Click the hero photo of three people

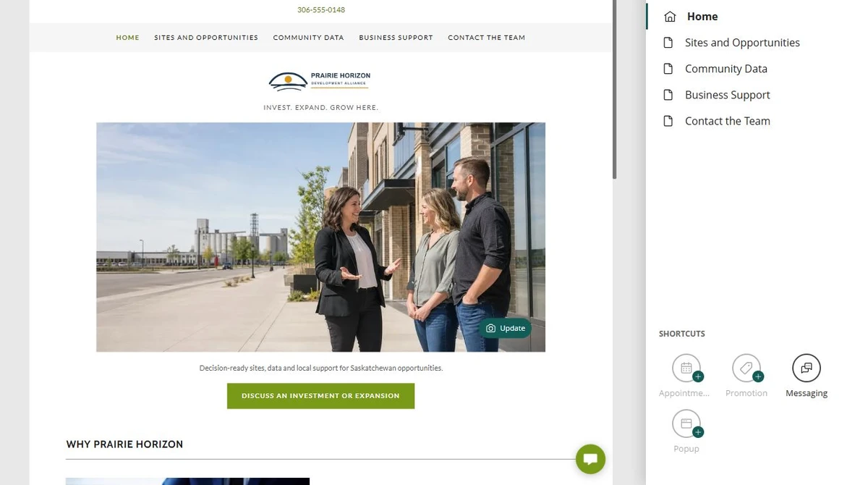pyautogui.click(x=320, y=237)
